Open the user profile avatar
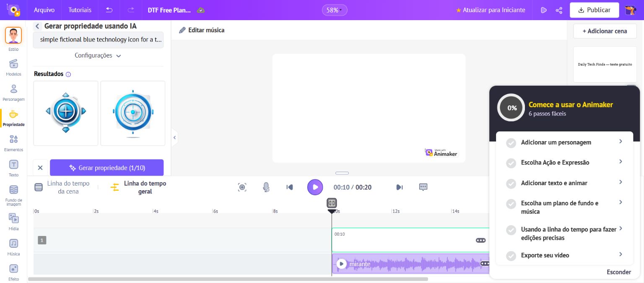This screenshot has height=283, width=644. tap(631, 10)
